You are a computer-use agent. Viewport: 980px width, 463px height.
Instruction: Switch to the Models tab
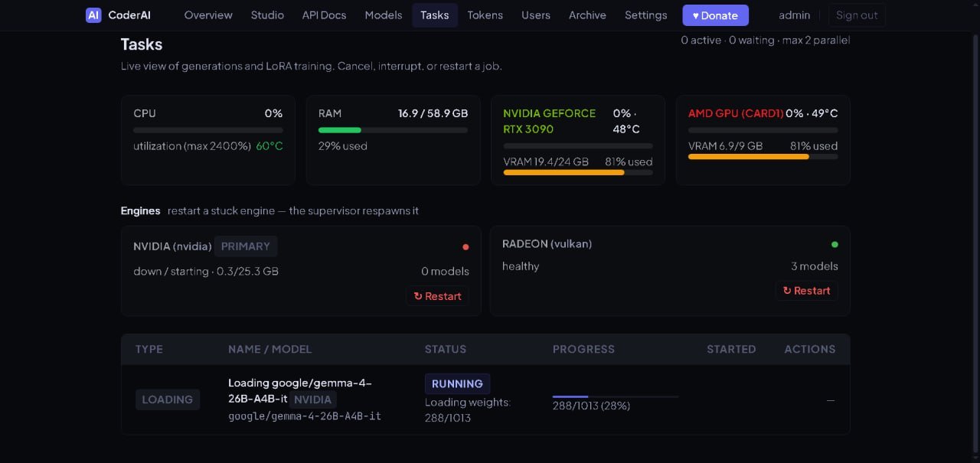click(384, 15)
